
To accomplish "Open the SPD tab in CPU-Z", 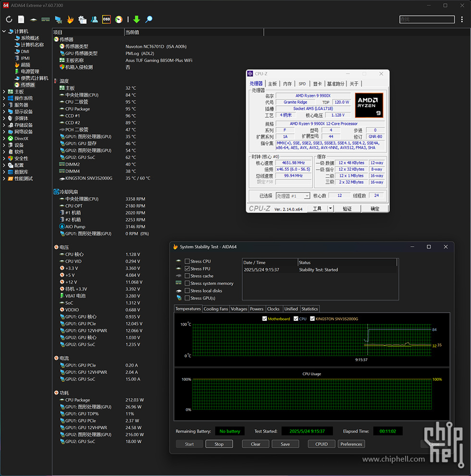I will pyautogui.click(x=302, y=84).
